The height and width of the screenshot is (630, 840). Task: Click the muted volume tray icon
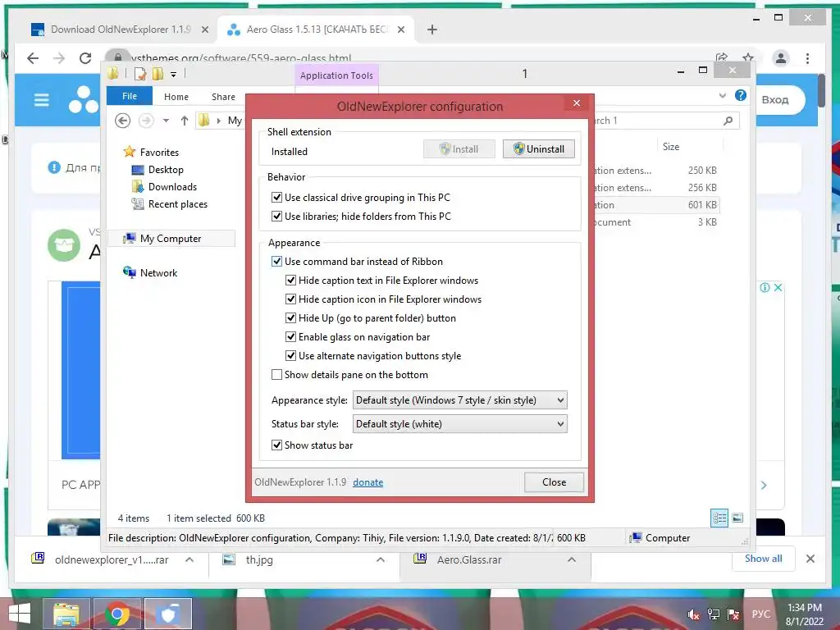click(693, 614)
